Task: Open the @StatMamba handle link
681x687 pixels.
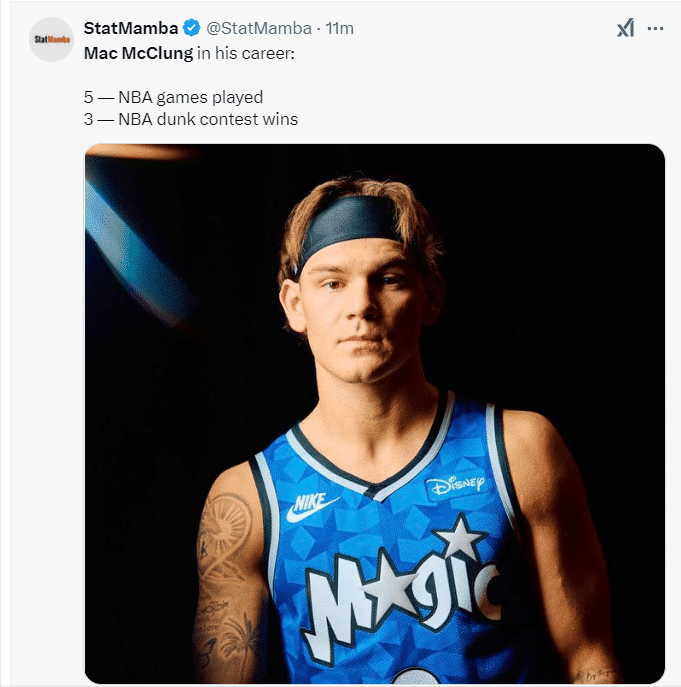Action: 260,29
